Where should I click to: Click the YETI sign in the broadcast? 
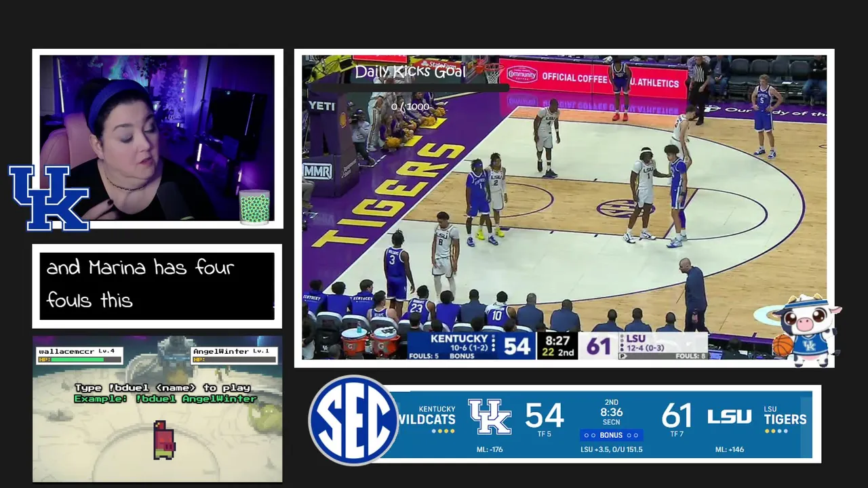pos(321,106)
